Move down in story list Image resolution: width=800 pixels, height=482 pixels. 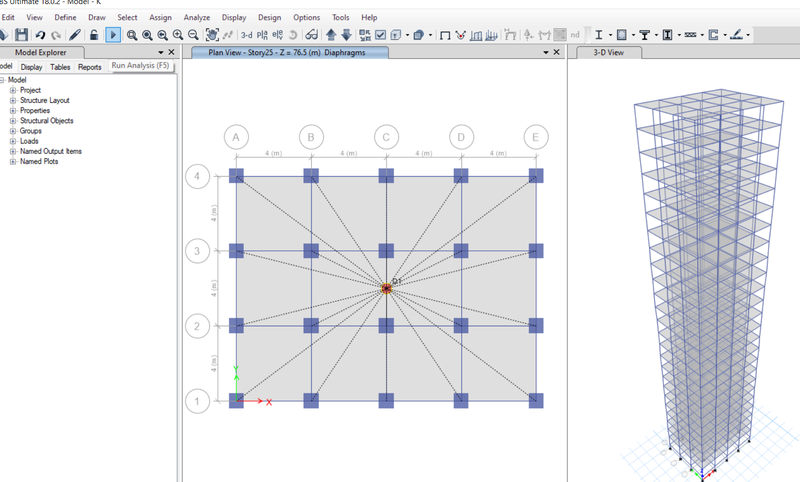[x=346, y=35]
